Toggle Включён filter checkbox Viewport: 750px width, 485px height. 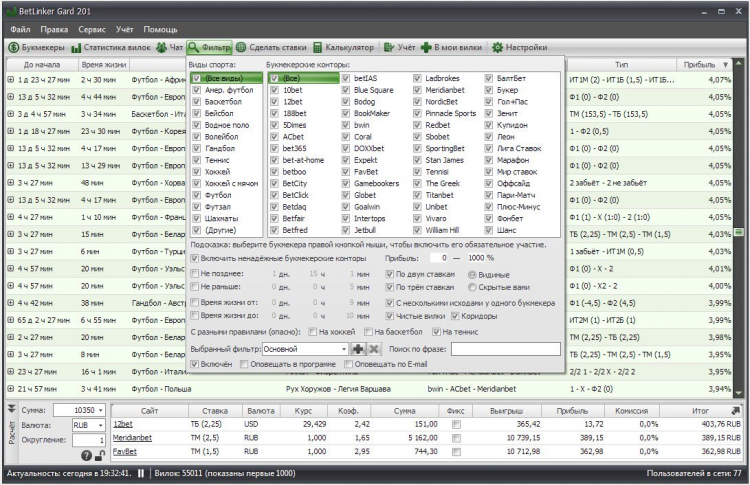point(194,364)
